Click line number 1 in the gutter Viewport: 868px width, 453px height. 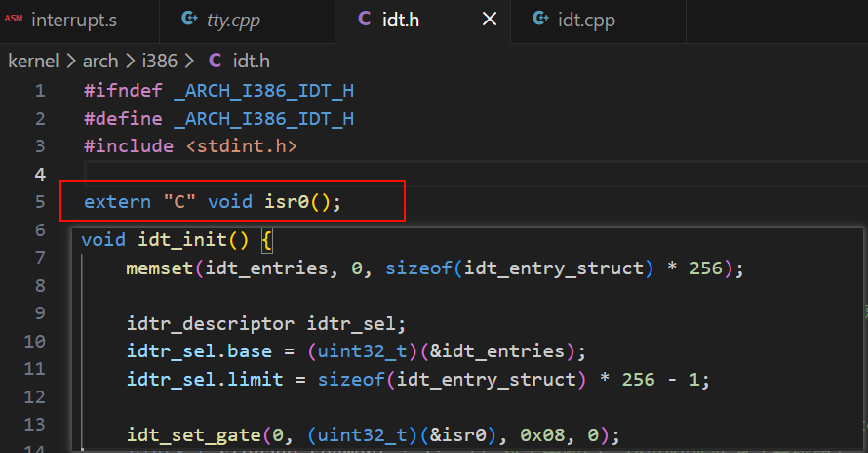pyautogui.click(x=40, y=91)
